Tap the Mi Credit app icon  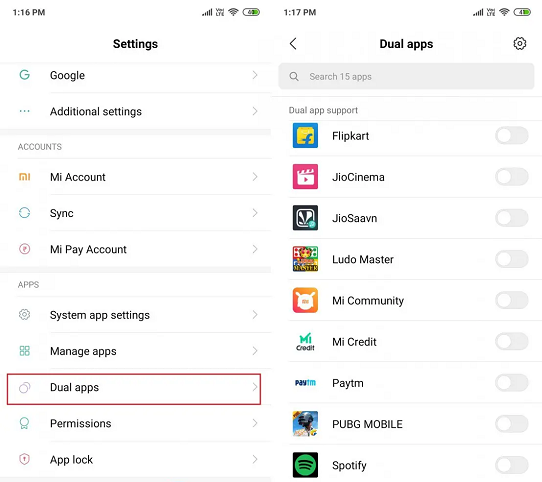pyautogui.click(x=305, y=342)
